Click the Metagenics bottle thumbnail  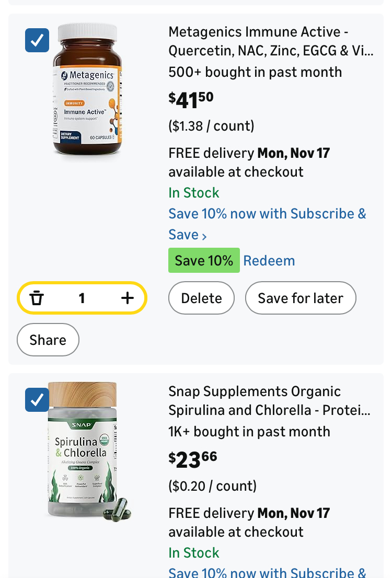pos(87,89)
